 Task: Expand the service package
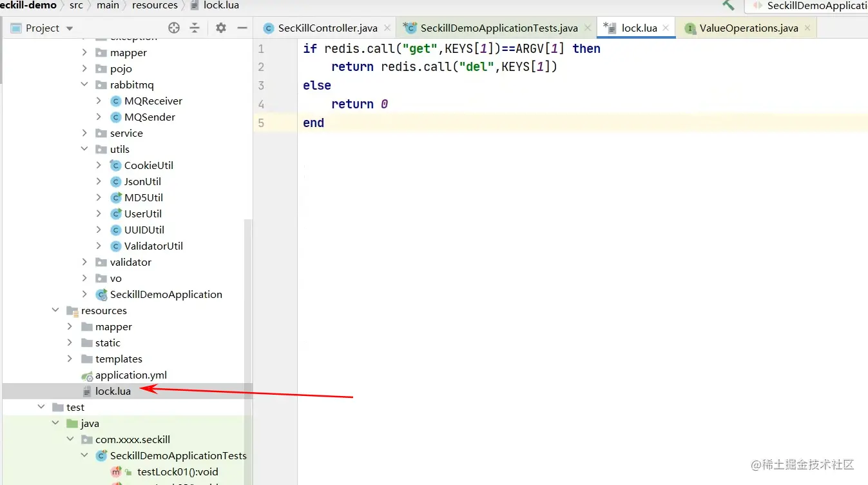tap(84, 133)
